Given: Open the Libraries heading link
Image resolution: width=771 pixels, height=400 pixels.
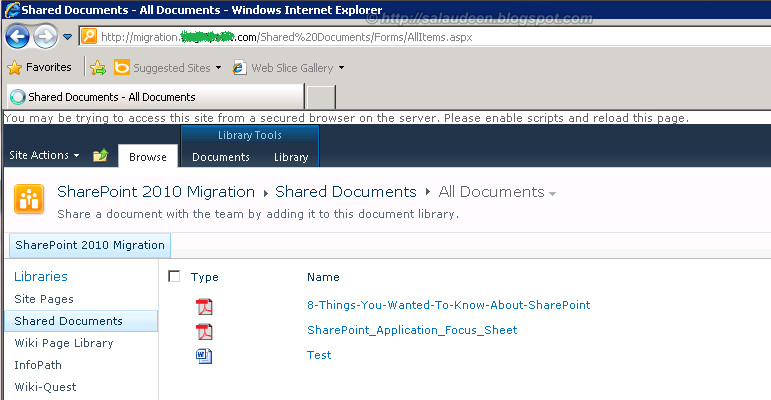Looking at the screenshot, I should 41,277.
